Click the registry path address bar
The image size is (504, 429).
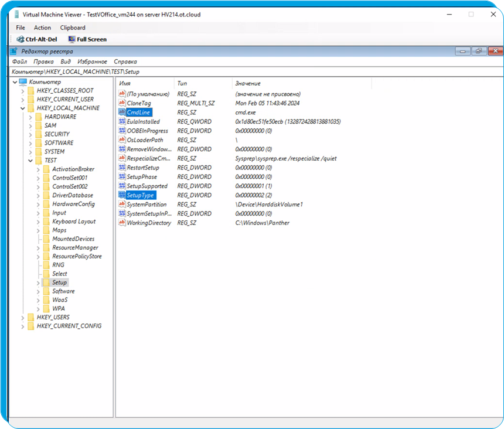256,71
